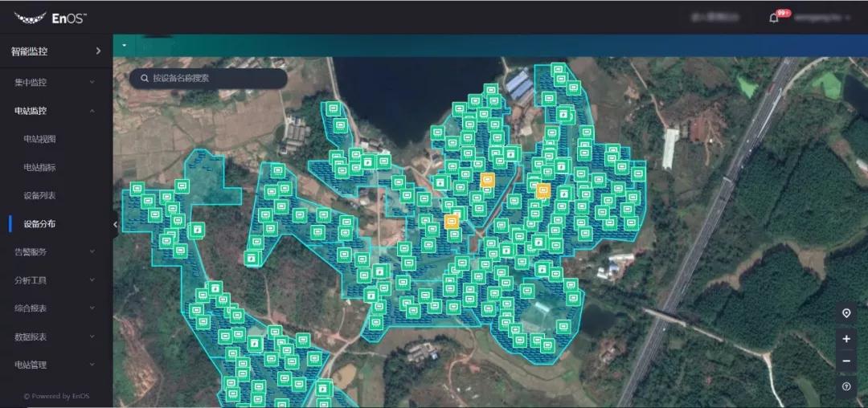Click the small dropdown arrow above the map
The height and width of the screenshot is (408, 868).
125,45
